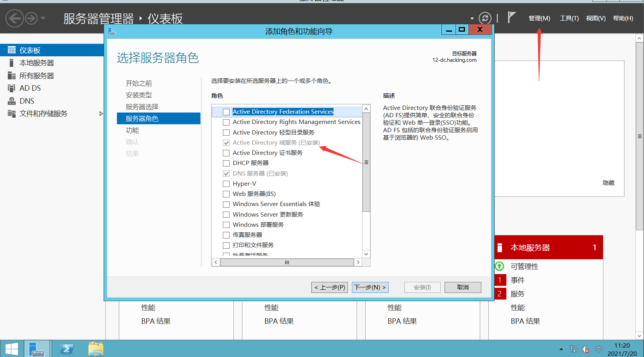
Task: Check DHCP 服务器 role
Action: coord(226,163)
